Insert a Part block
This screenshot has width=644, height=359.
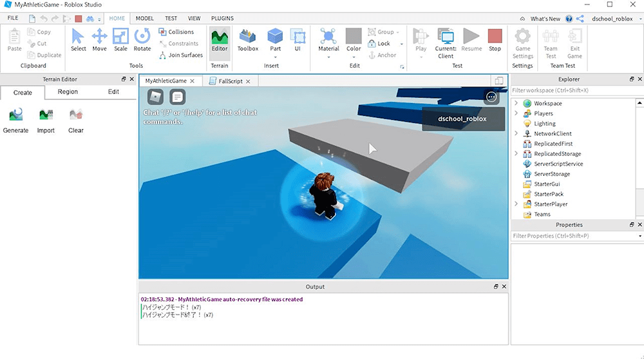coord(275,40)
